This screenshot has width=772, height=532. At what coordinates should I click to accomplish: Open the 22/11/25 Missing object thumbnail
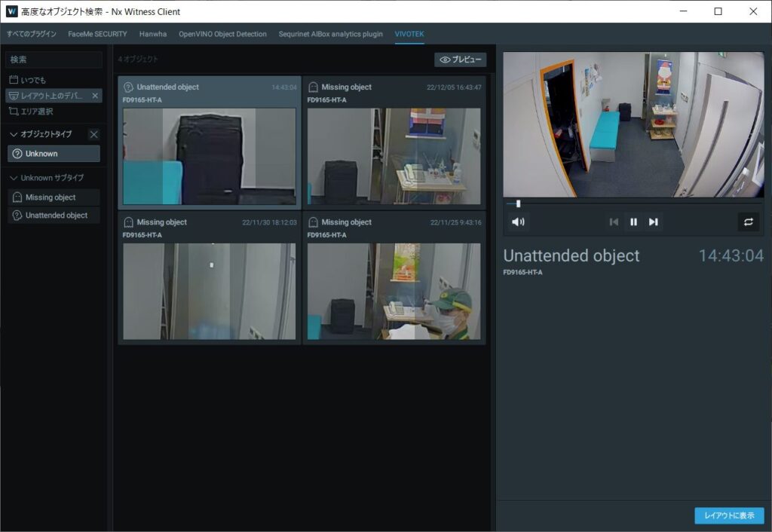coord(394,290)
